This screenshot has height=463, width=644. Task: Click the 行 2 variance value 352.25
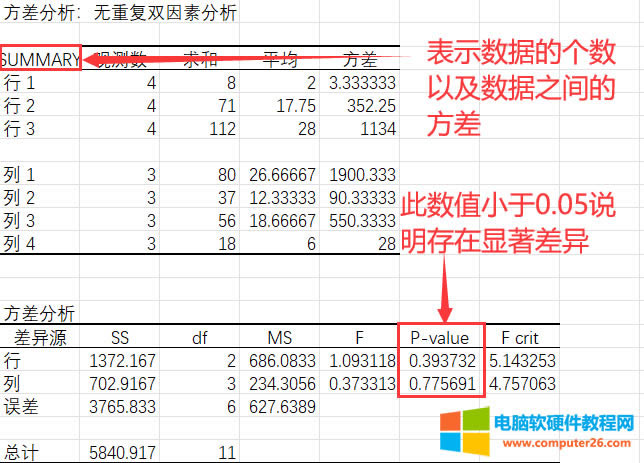click(x=371, y=106)
